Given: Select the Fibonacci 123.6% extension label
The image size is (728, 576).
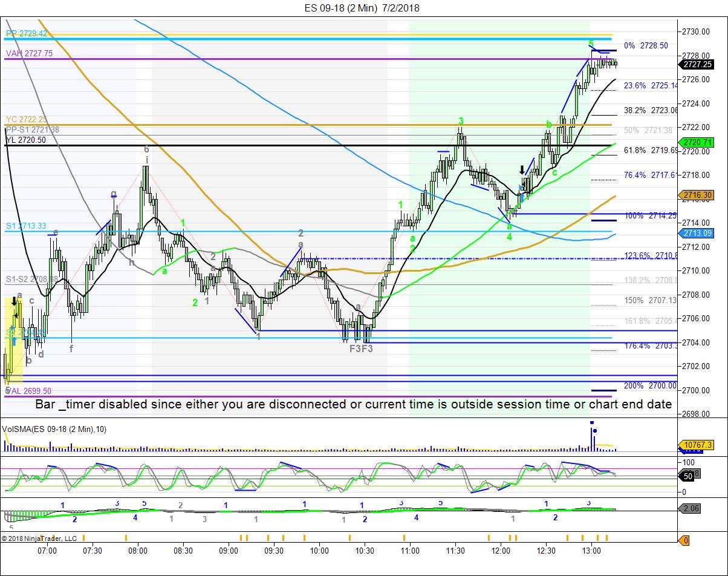Looking at the screenshot, I should point(650,256).
